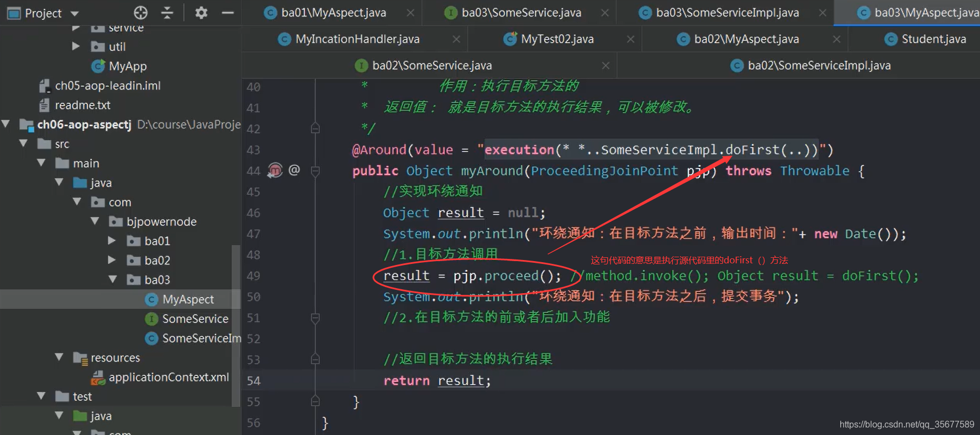The image size is (980, 435).
Task: Switch to ba03\SomeService.java tab
Action: tap(521, 13)
